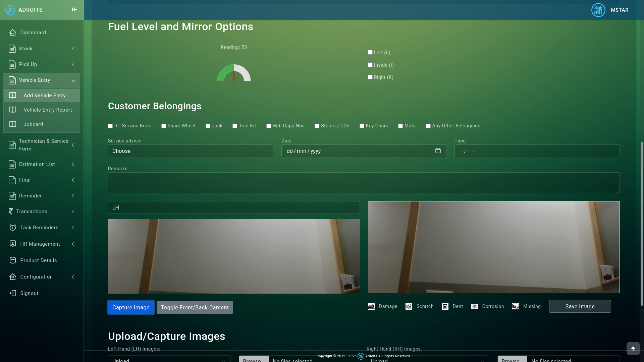Click the Damage marker icon

point(371,306)
